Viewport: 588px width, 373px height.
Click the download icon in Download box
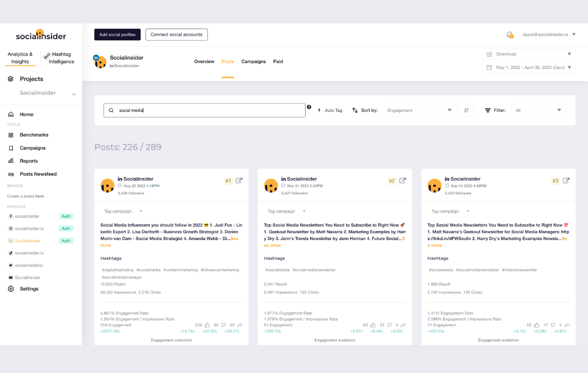(x=489, y=54)
